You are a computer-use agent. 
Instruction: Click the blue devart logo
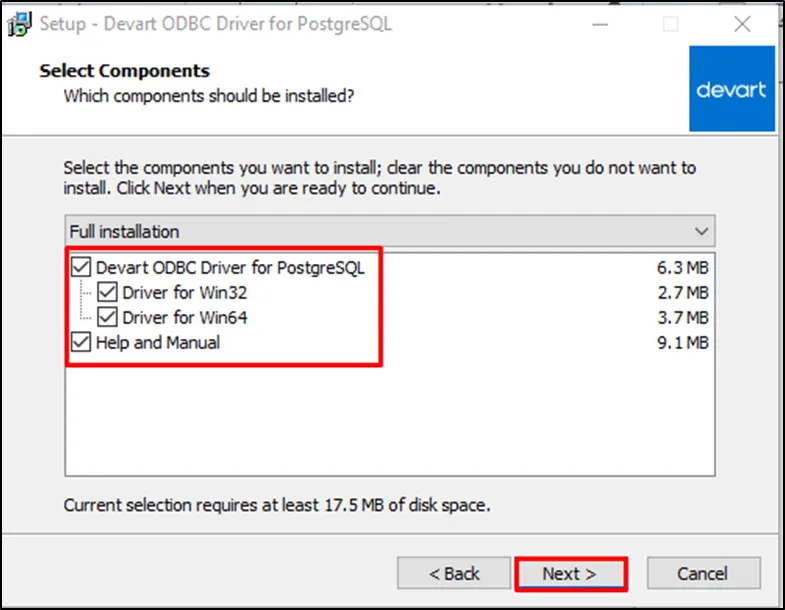pos(731,88)
